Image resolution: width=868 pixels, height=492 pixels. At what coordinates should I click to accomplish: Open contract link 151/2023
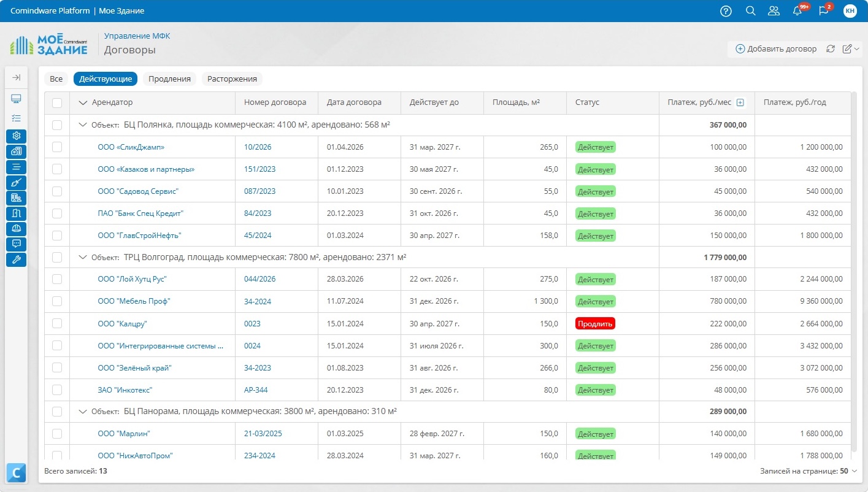pyautogui.click(x=259, y=169)
